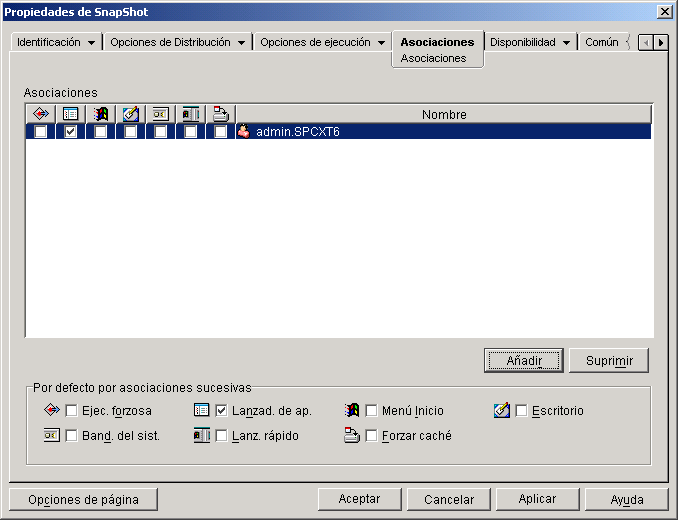
Task: Click the Menú Inicio icon in defaults
Action: point(352,410)
